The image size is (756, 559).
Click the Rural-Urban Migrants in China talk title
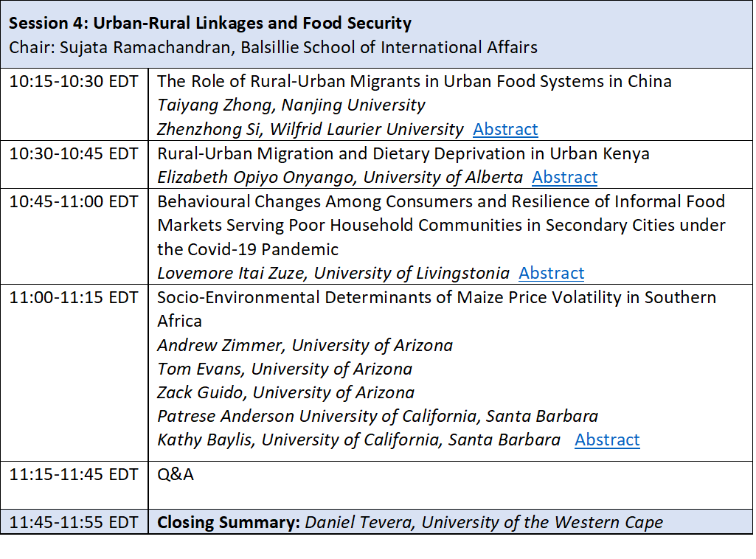(x=414, y=81)
